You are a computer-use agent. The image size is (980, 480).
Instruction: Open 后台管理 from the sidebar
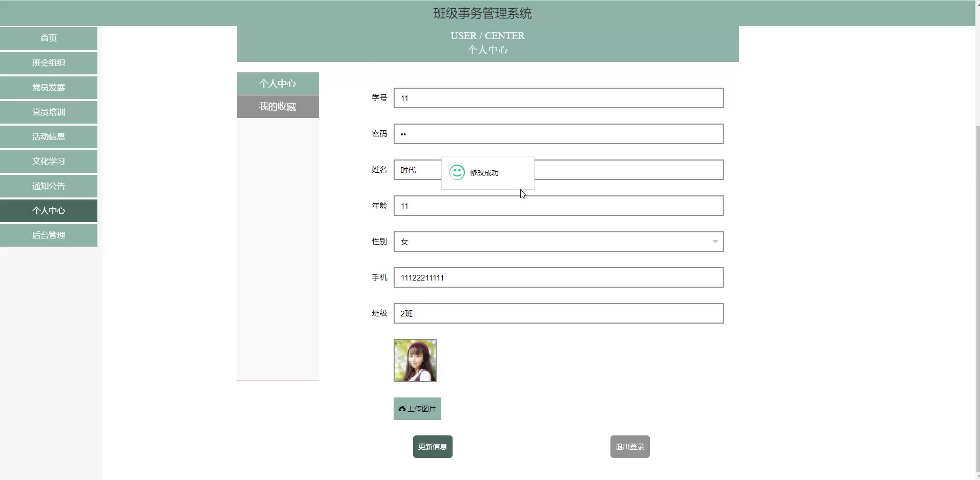coord(49,235)
